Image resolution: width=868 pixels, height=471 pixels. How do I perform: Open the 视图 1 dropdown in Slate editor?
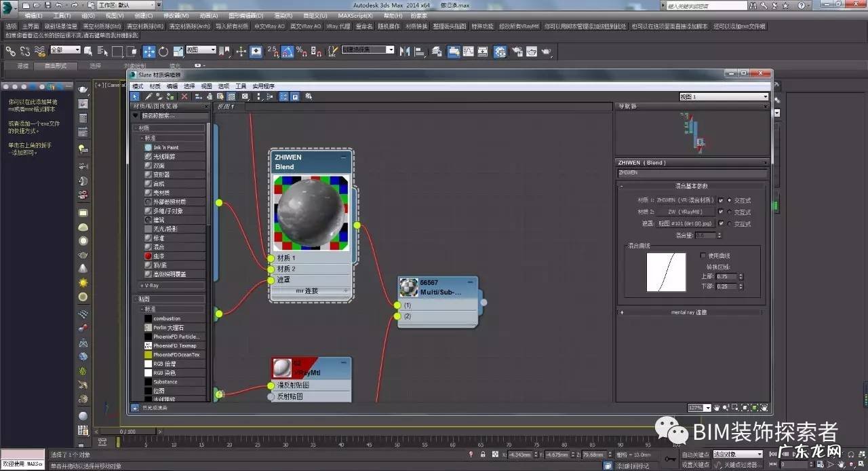click(x=724, y=97)
